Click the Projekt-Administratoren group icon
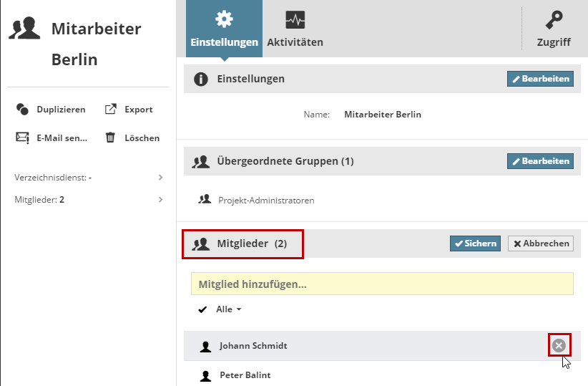The image size is (588, 386). tap(205, 200)
